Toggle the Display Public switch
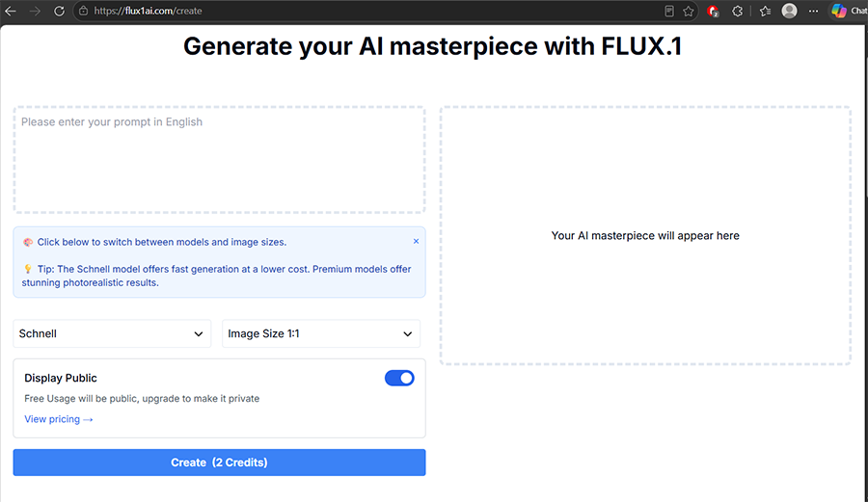 click(399, 378)
